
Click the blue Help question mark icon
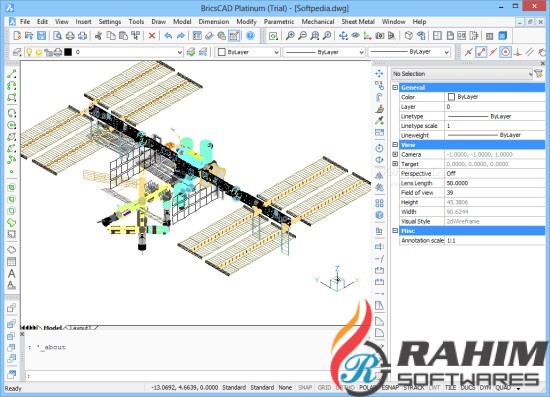coord(250,35)
